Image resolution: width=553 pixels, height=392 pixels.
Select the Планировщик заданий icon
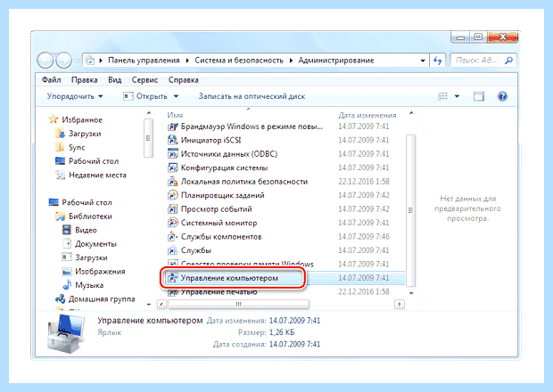[172, 195]
